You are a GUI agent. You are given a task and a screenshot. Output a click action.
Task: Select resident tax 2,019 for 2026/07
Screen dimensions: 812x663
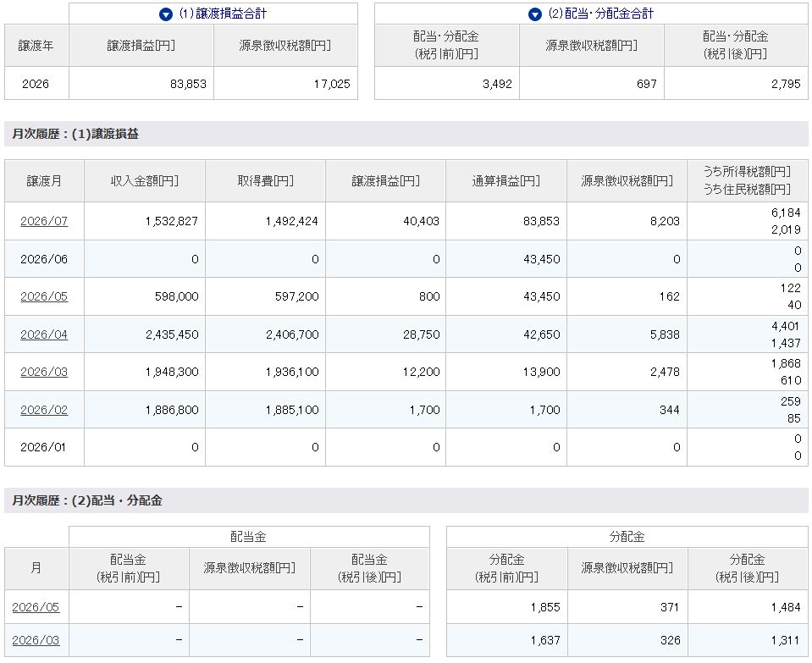(x=786, y=229)
